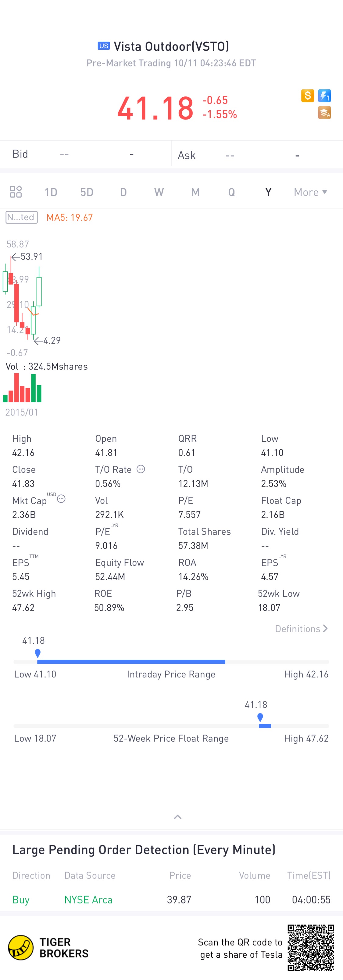Open the NYSE Arca data source link
Screen dimensions: 343x980
point(88,899)
